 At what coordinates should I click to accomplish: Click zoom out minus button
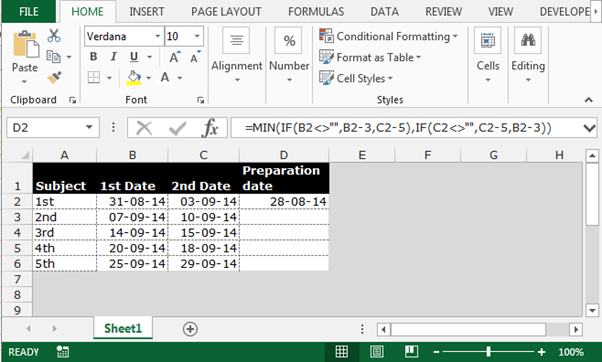pos(436,352)
